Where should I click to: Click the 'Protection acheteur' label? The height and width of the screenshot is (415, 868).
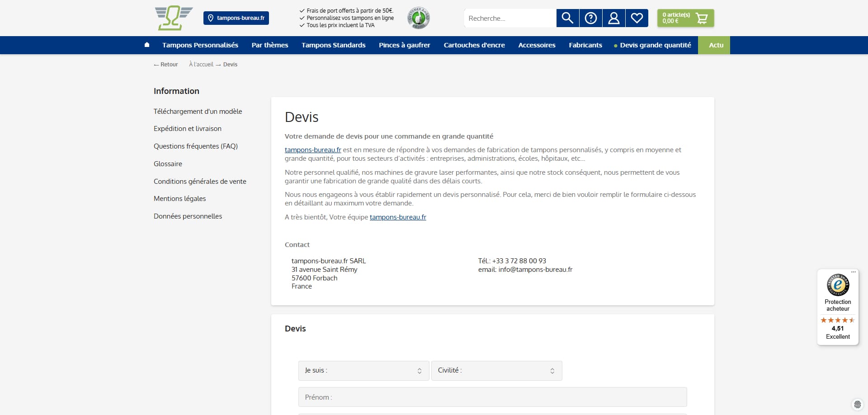[838, 305]
